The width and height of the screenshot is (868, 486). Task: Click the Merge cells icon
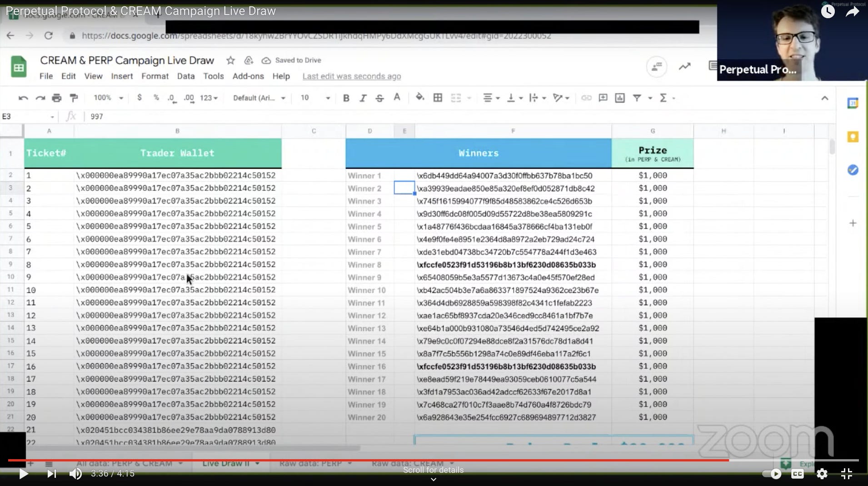pos(456,98)
